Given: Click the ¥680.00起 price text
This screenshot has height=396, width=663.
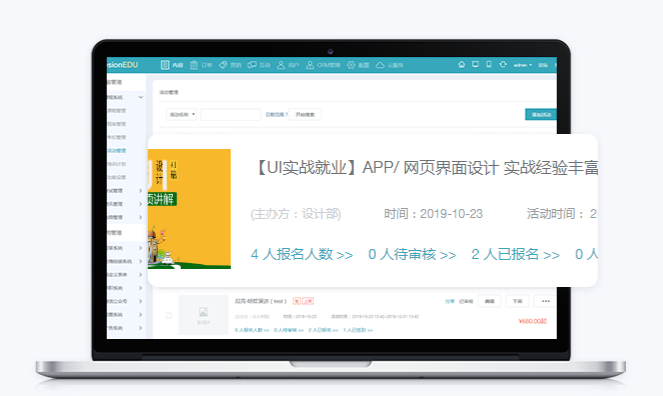Looking at the screenshot, I should pos(533,321).
